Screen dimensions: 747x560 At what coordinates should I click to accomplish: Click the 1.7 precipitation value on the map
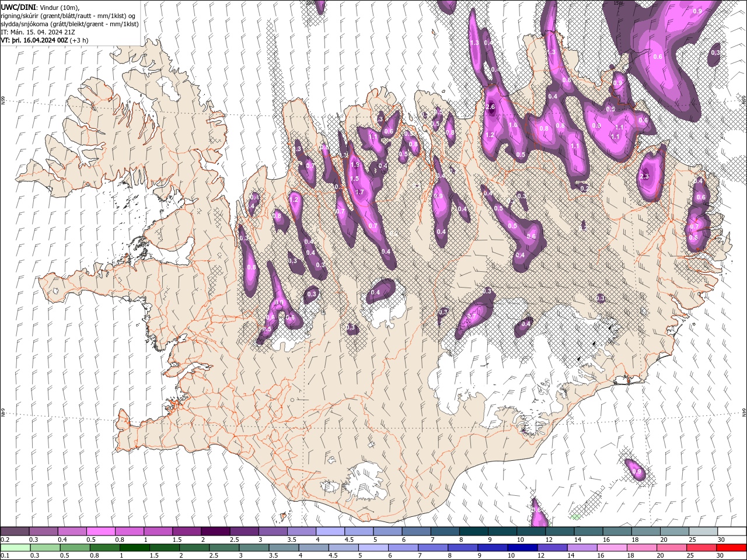359,192
